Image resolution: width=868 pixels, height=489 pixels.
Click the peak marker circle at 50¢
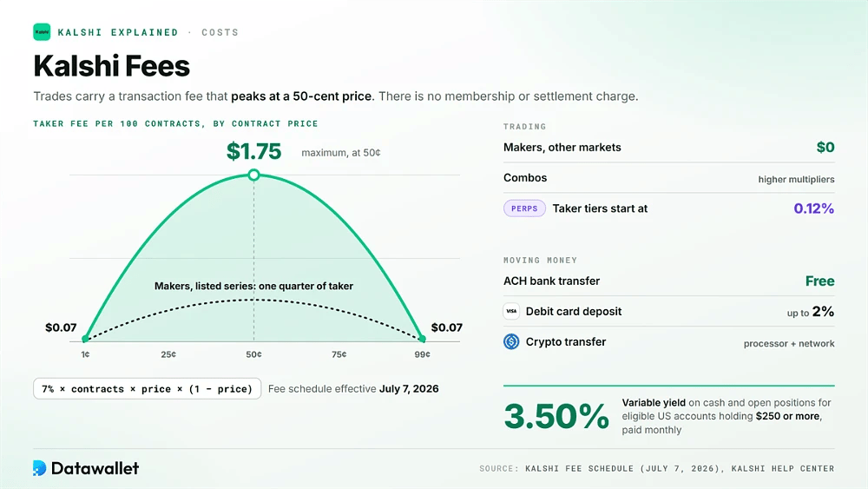click(253, 175)
